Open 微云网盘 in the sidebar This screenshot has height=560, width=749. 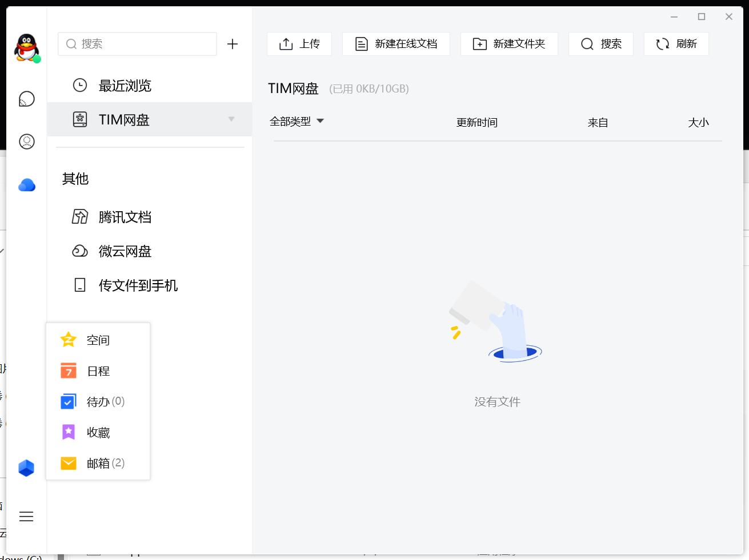(150, 251)
